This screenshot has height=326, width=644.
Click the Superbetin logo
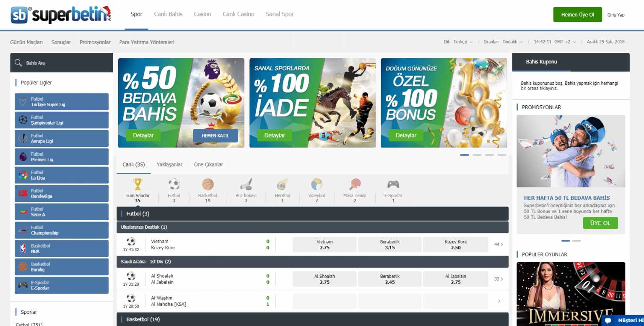coord(61,15)
